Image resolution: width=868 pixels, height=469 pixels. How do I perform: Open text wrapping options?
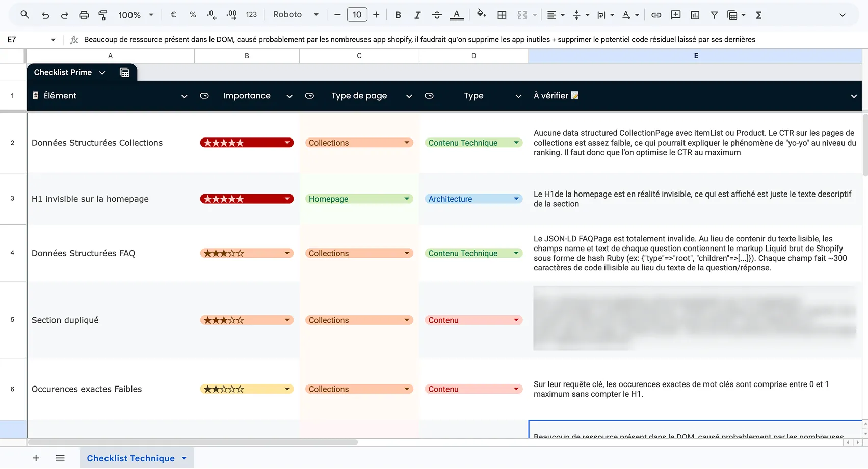[606, 15]
